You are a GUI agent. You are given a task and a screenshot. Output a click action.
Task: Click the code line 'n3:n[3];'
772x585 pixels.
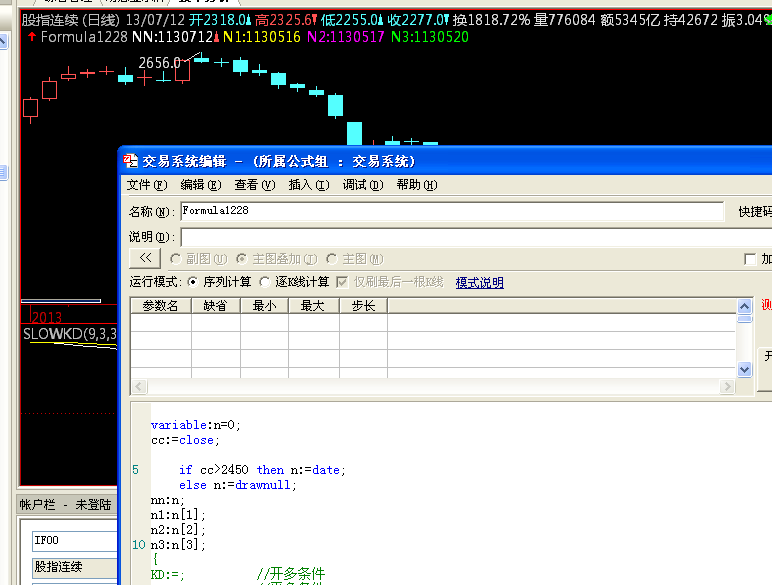[178, 545]
